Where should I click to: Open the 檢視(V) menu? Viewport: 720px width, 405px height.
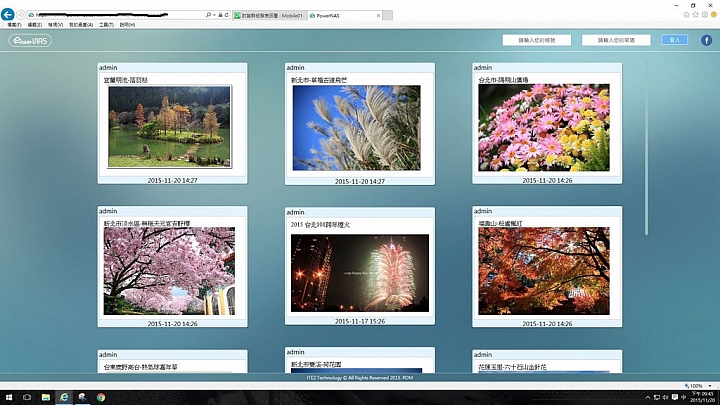[55, 25]
